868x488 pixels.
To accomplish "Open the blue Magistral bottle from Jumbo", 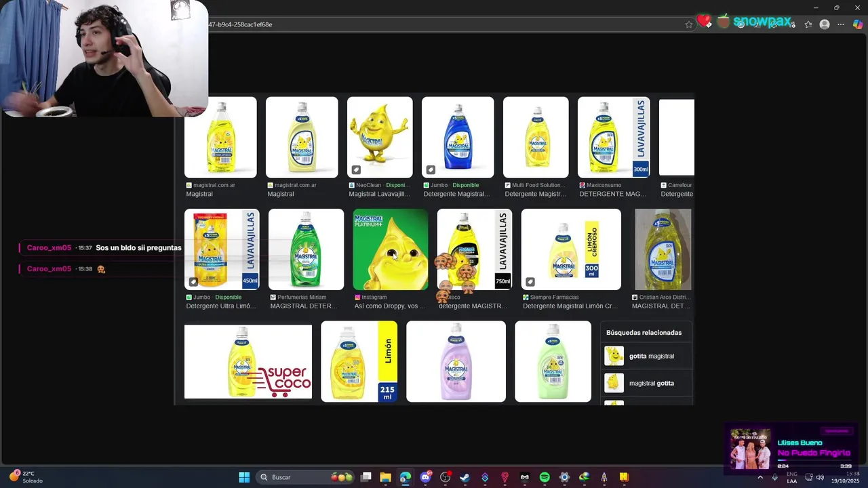I will pyautogui.click(x=458, y=137).
